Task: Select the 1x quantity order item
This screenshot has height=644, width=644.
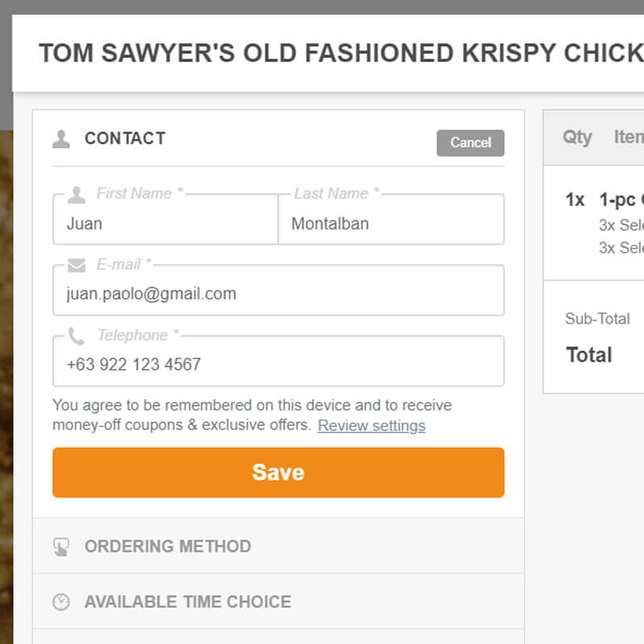Action: pyautogui.click(x=575, y=200)
